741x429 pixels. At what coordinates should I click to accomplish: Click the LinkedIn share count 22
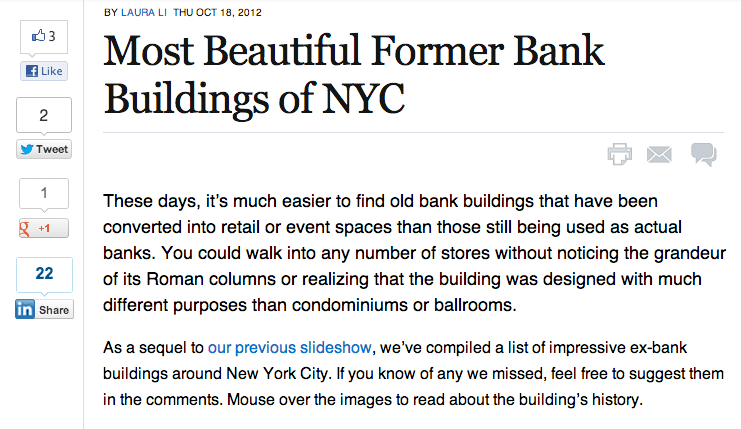click(44, 274)
